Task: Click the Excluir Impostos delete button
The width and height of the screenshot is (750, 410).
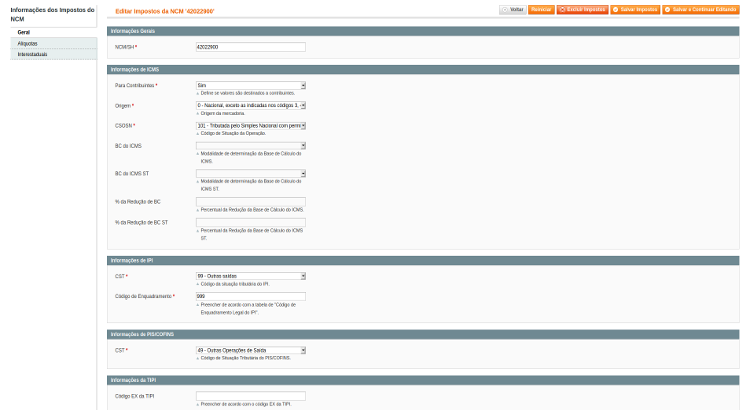Action: 583,10
